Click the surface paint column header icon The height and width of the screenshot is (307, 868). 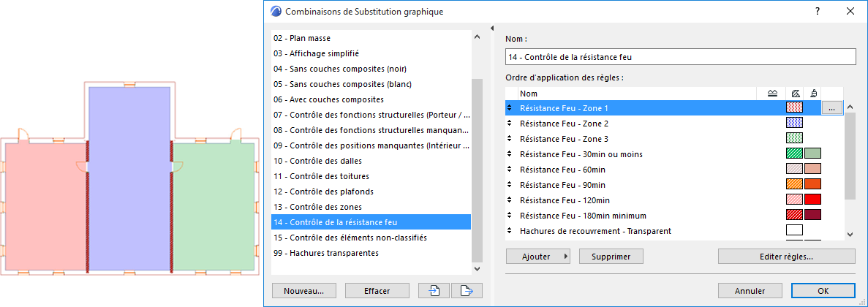click(813, 94)
